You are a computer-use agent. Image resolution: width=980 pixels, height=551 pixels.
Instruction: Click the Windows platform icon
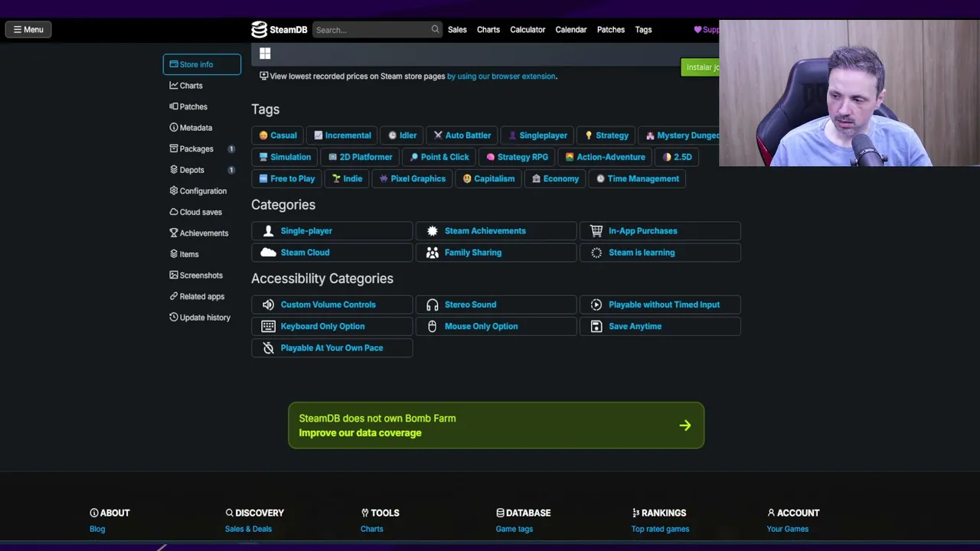[x=265, y=54]
